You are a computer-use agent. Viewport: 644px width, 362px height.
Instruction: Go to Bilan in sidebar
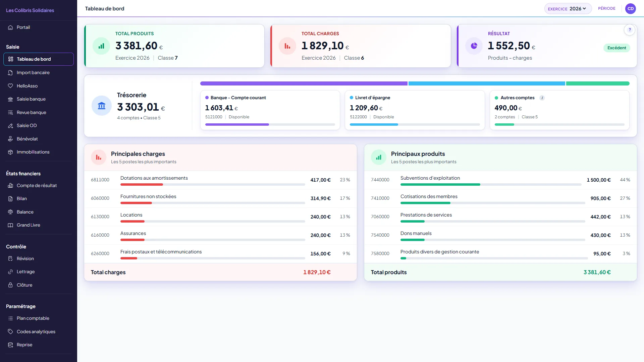(39, 199)
